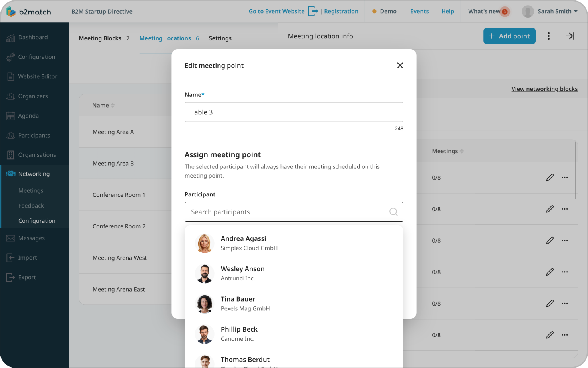
Task: Click the Meeting Area A row
Action: (x=125, y=132)
